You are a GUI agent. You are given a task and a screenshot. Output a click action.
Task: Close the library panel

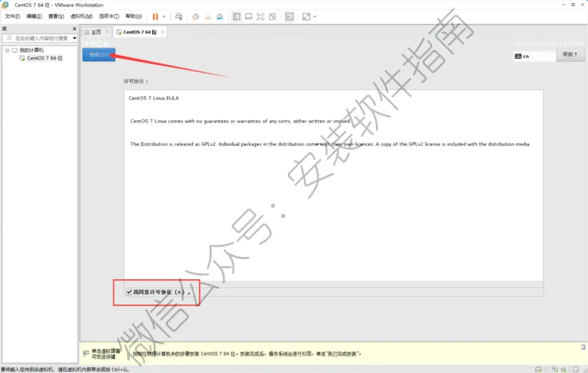[74, 29]
